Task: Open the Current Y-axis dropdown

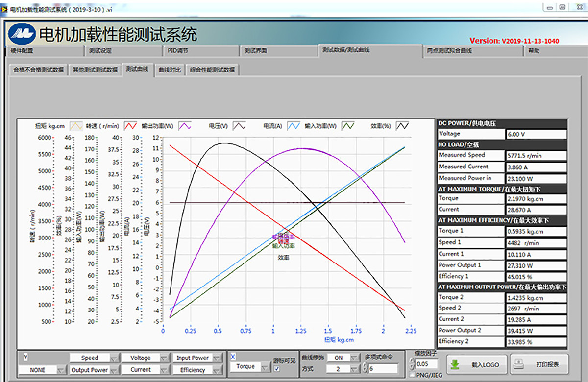Action: (145, 370)
